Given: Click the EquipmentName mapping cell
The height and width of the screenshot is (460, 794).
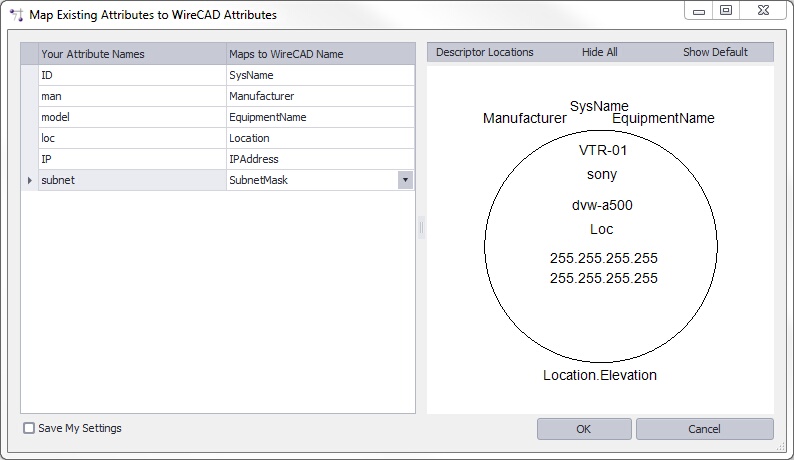Looking at the screenshot, I should tap(320, 117).
